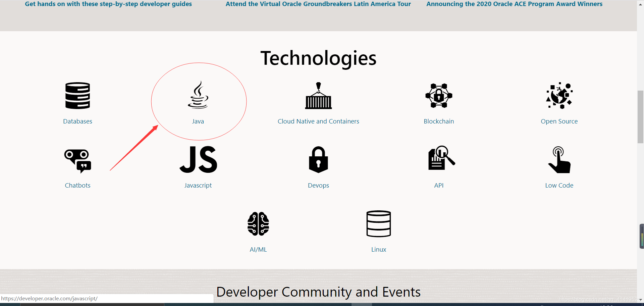This screenshot has height=306, width=644.
Task: Select the Databases technology icon
Action: click(77, 96)
